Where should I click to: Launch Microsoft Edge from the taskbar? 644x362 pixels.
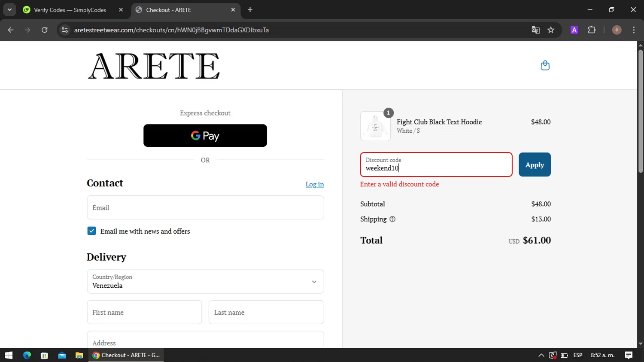click(27, 355)
